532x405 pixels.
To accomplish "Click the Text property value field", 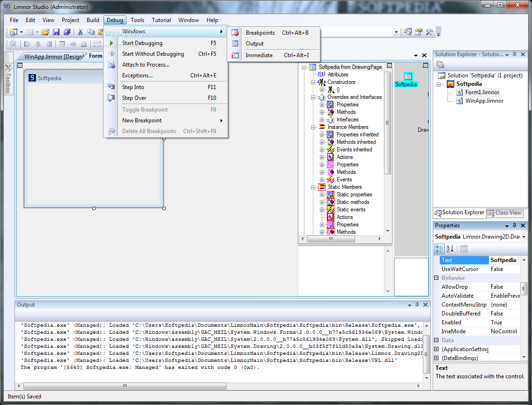I will 503,260.
